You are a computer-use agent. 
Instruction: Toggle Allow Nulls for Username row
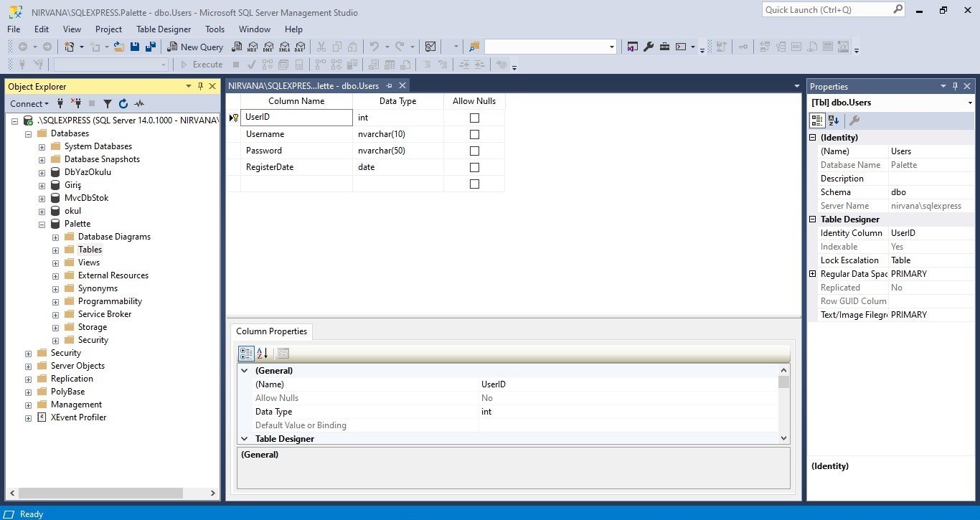[x=474, y=134]
